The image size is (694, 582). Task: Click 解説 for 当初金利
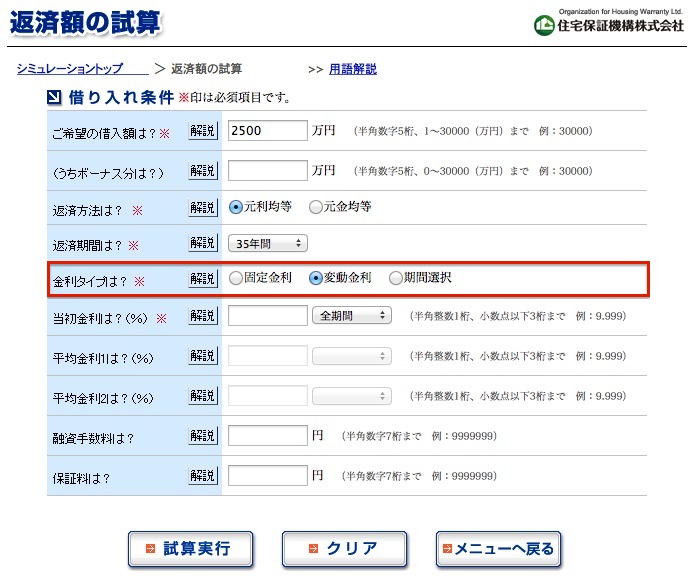pos(203,316)
